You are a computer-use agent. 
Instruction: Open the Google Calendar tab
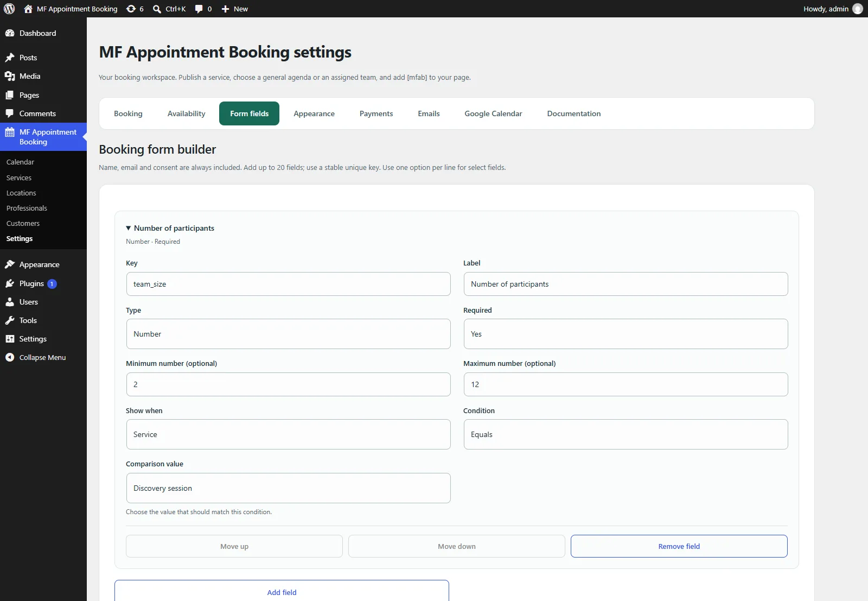pos(493,113)
